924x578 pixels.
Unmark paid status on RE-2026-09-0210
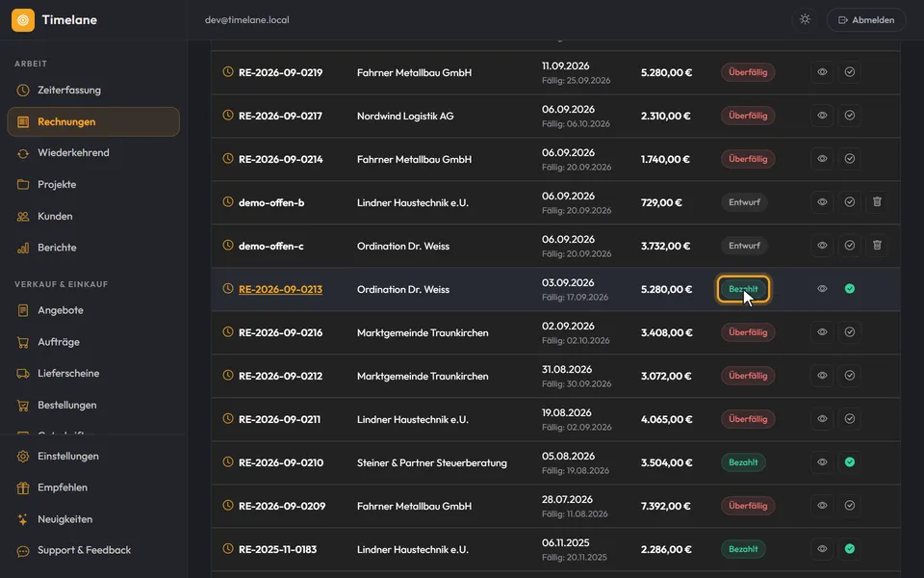[850, 461]
